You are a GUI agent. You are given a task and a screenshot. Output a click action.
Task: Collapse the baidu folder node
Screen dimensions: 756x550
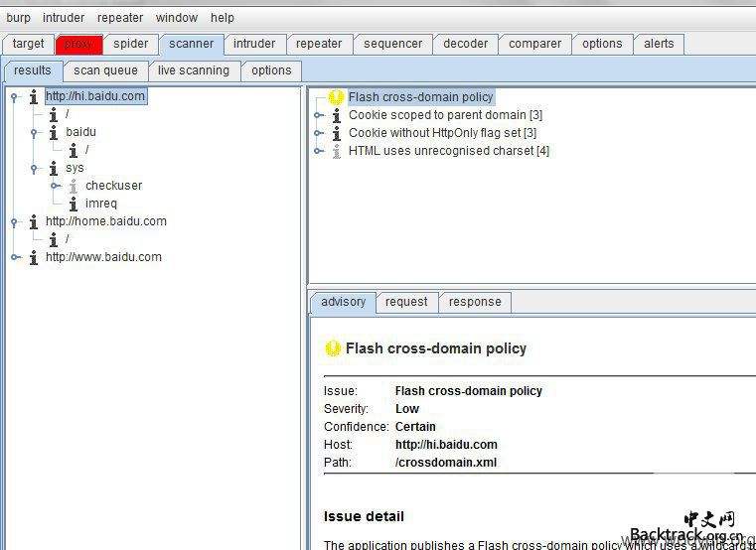[34, 133]
